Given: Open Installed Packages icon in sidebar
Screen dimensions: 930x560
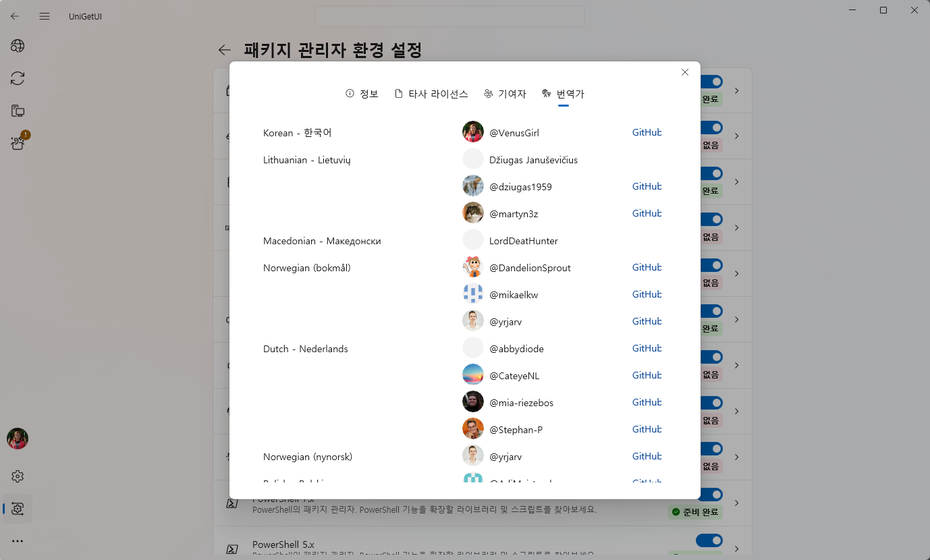Looking at the screenshot, I should coord(18,111).
